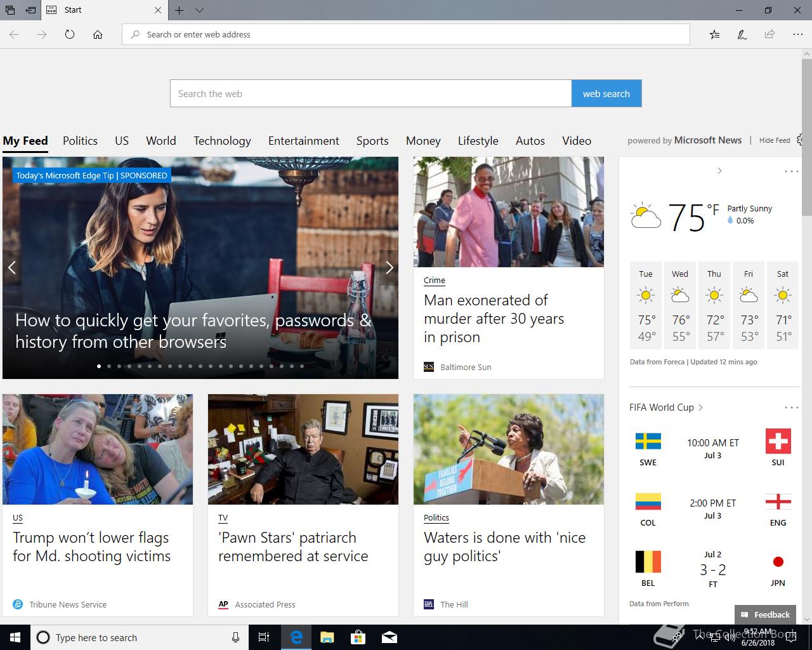Click Waters podium speech thumbnail

(509, 449)
